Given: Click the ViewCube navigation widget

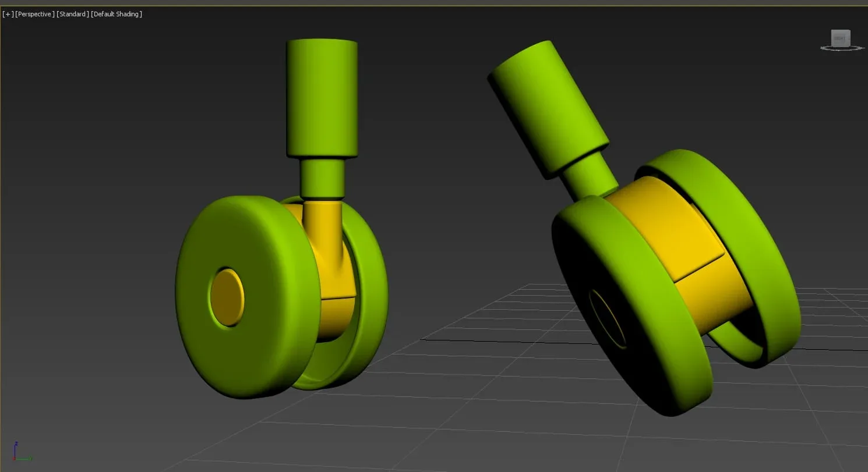Looking at the screenshot, I should click(x=841, y=40).
